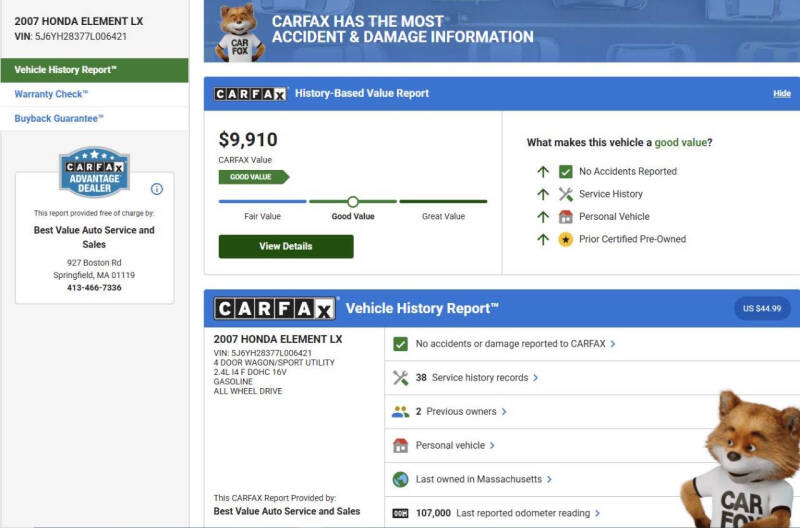Expand chevron after No accidents or damage reported

613,344
